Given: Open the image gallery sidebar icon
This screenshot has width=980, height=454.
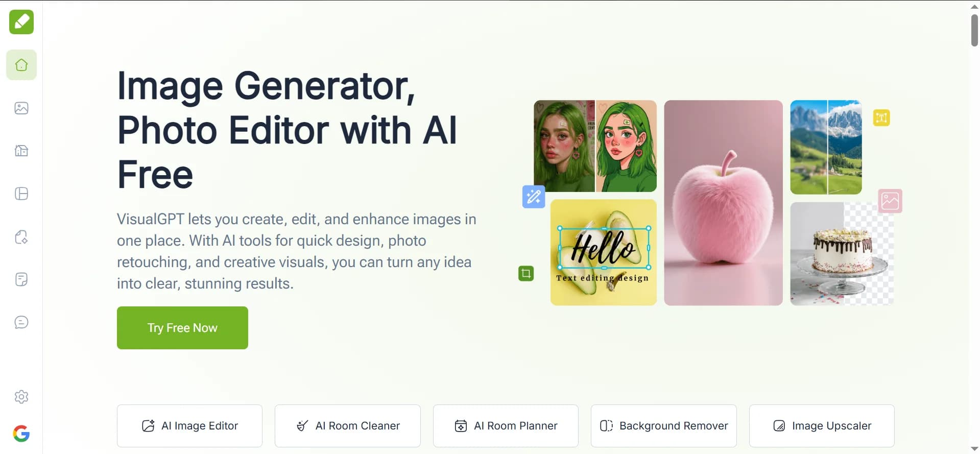Looking at the screenshot, I should [21, 108].
